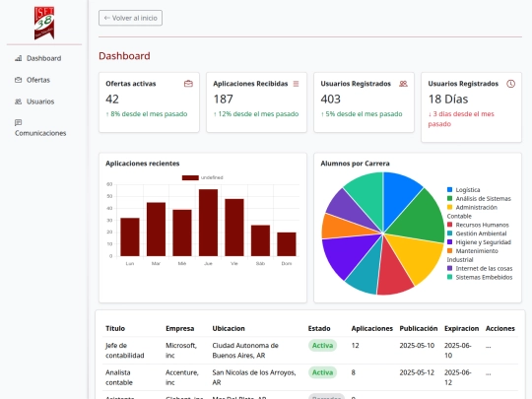Open the Comunicaciones section
Screen dimensions: 532x399
click(40, 128)
